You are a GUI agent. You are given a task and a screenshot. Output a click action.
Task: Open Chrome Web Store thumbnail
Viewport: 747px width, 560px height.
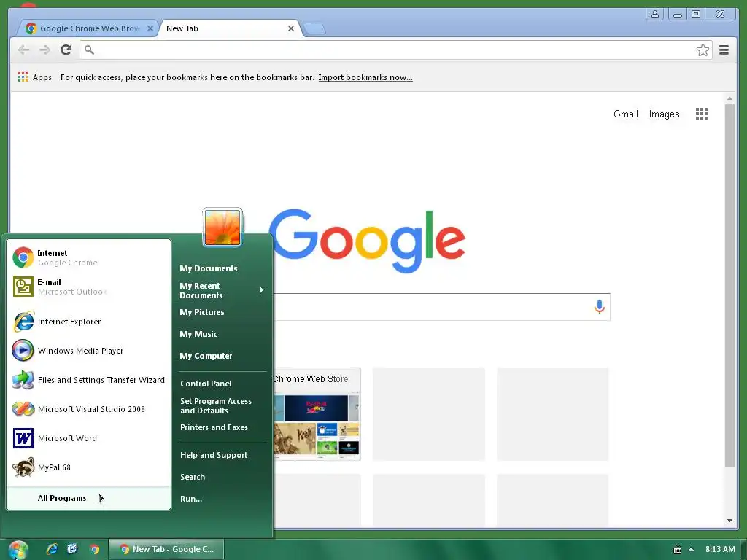point(317,414)
